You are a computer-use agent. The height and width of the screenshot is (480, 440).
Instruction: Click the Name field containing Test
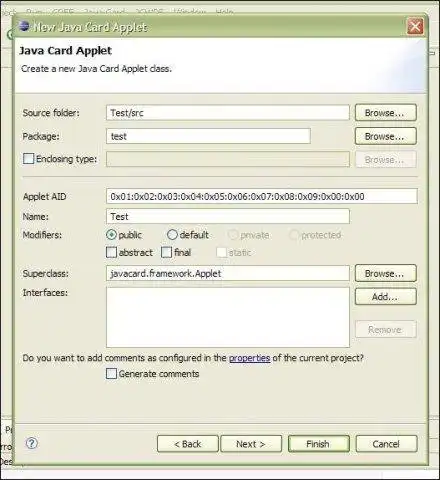[x=228, y=216]
